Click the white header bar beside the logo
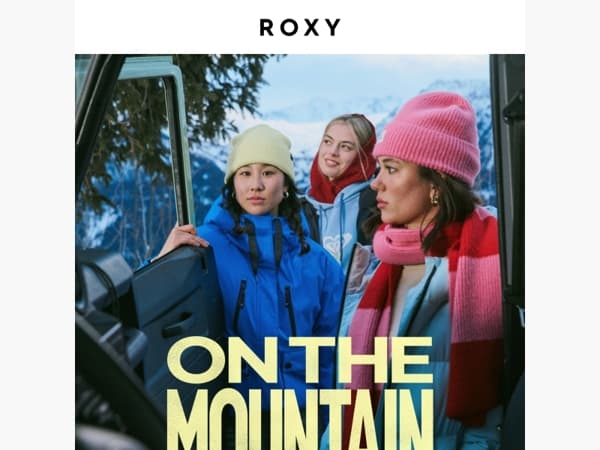Screen dimensions: 600x450 (x=432, y=27)
